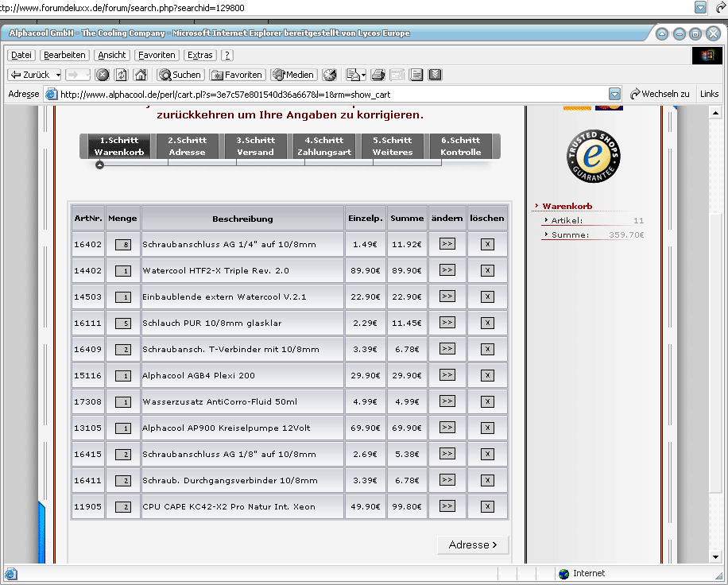Open the Extras menu
728x585 pixels.
tap(200, 56)
